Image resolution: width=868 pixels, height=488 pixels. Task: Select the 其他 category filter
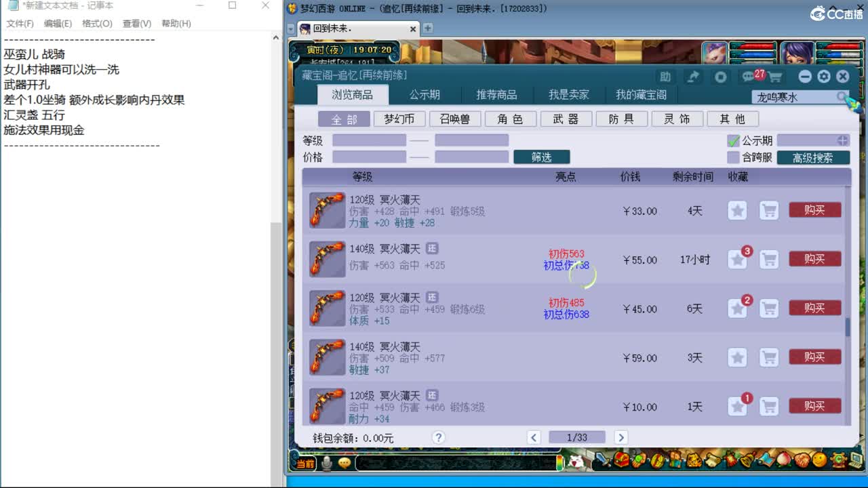pos(733,119)
